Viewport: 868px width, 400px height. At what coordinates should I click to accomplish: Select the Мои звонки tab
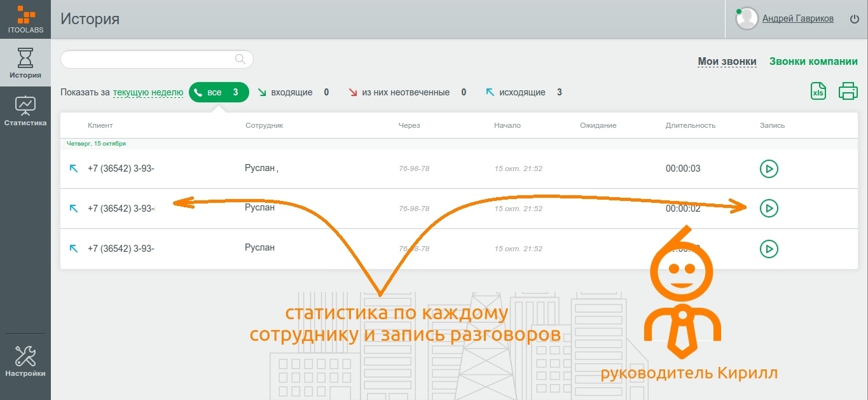click(727, 61)
